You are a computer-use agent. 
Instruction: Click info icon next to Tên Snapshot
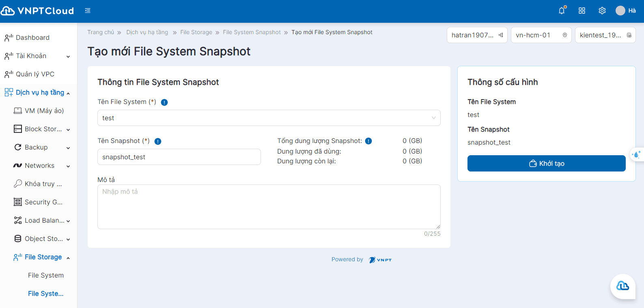point(158,141)
